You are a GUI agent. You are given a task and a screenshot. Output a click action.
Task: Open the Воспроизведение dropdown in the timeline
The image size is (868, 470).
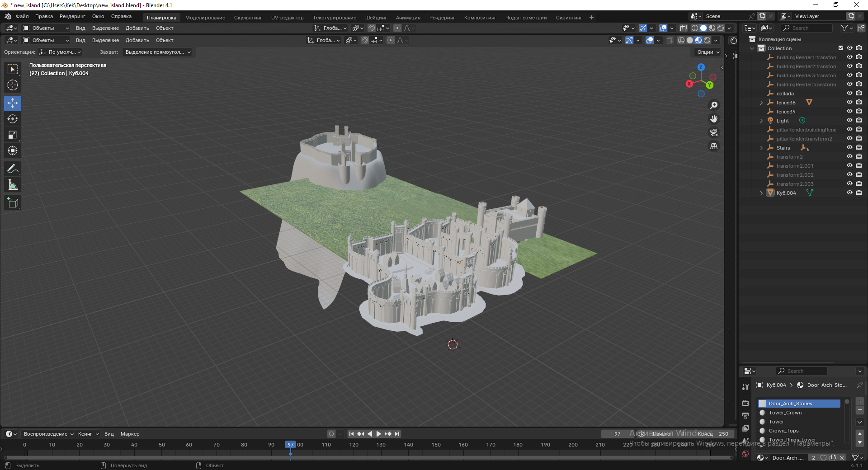pos(48,434)
